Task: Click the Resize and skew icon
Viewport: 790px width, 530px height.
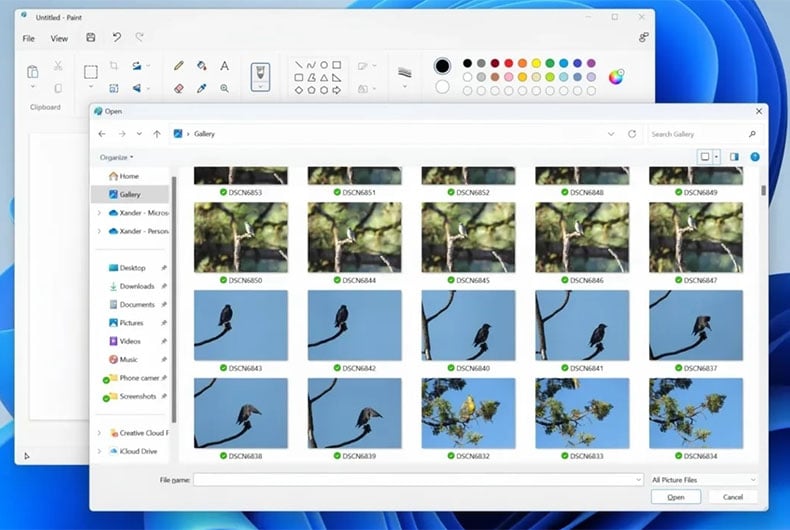Action: point(114,88)
